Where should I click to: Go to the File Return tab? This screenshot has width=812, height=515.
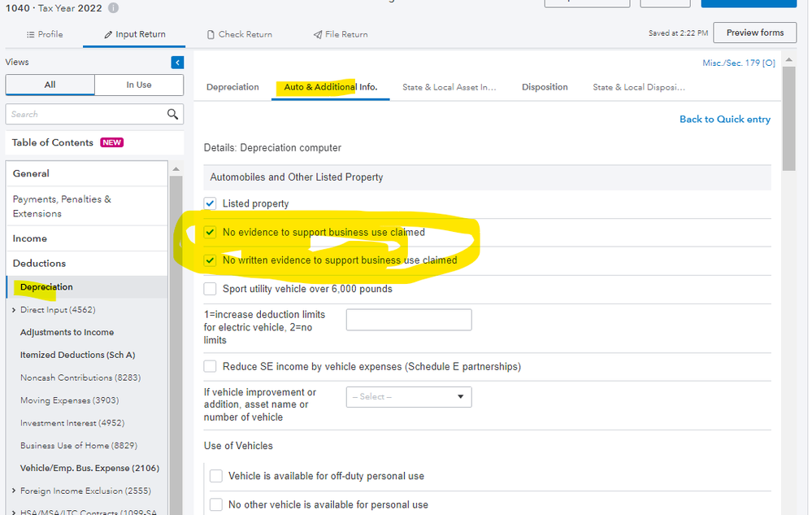[341, 34]
